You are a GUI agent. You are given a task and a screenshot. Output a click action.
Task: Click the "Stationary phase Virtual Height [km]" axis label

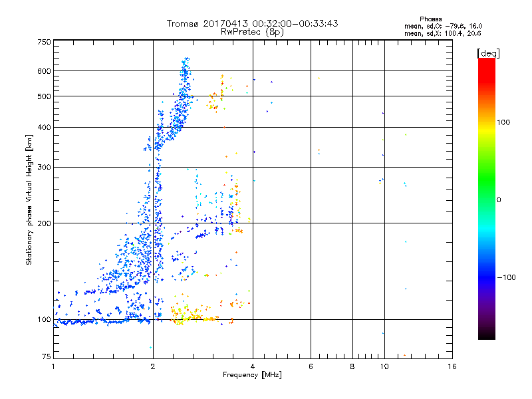[29, 199]
